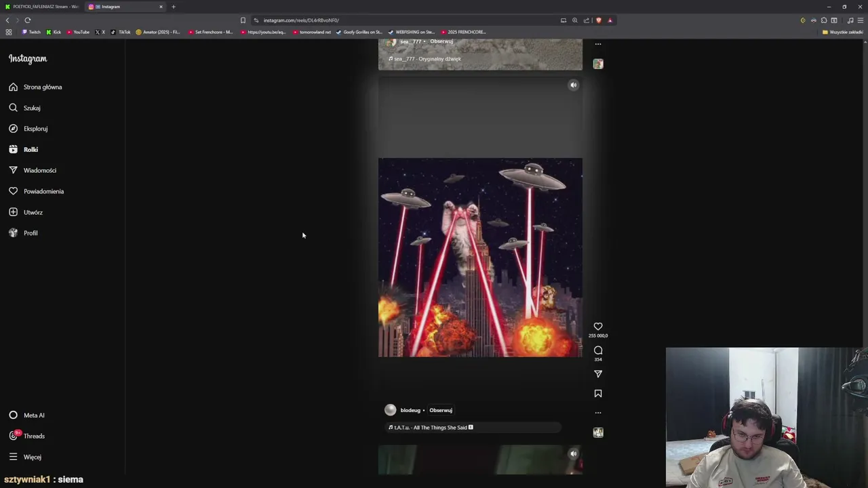Open a new browser tab

pyautogui.click(x=173, y=7)
